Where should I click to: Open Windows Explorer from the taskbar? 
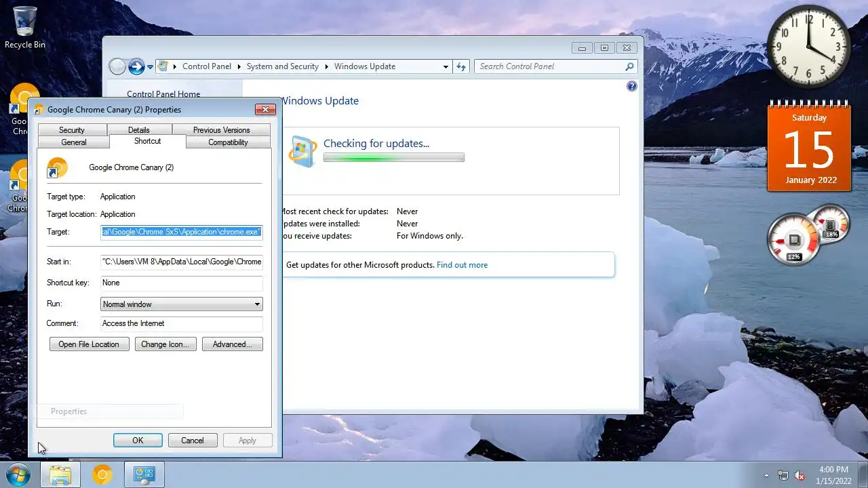[60, 475]
